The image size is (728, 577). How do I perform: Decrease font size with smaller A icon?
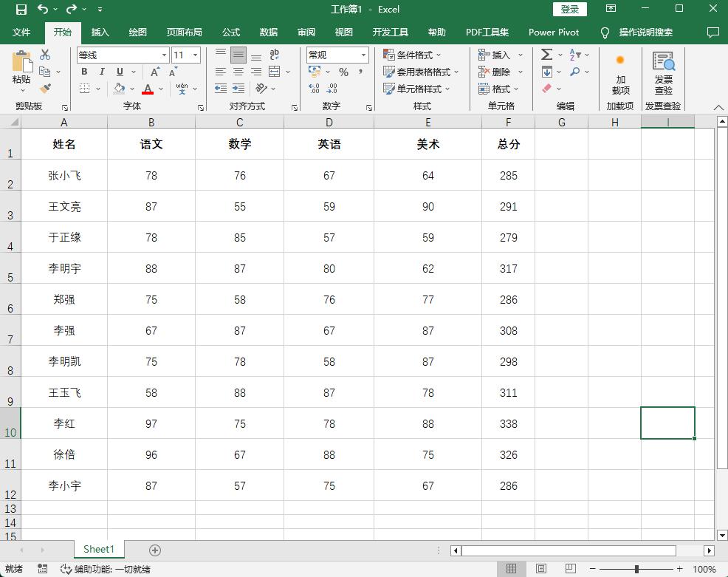coord(174,72)
